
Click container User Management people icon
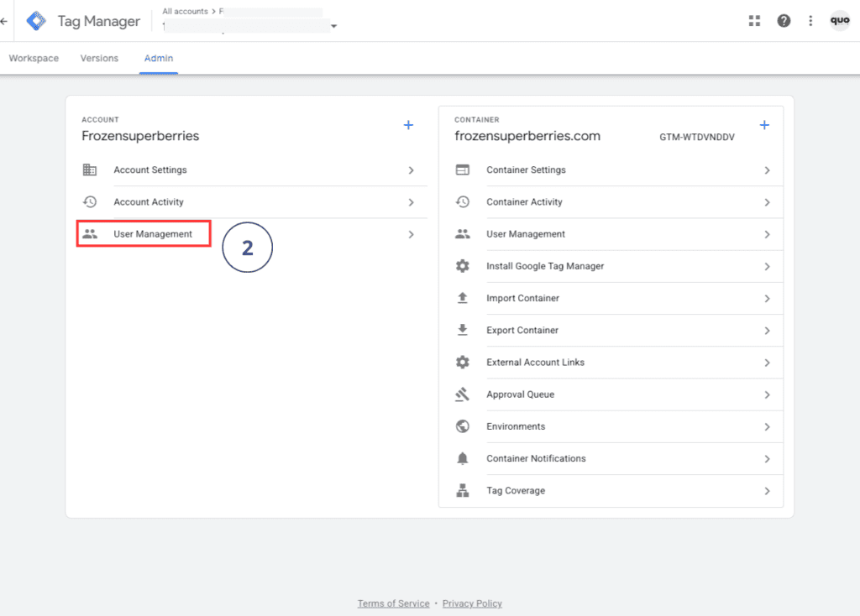[x=463, y=234]
